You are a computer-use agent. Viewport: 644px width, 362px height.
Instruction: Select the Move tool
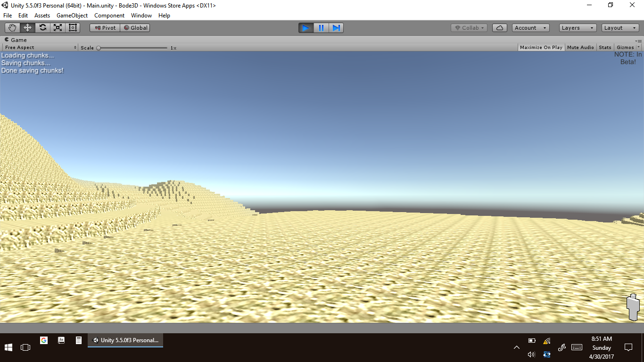click(x=27, y=28)
